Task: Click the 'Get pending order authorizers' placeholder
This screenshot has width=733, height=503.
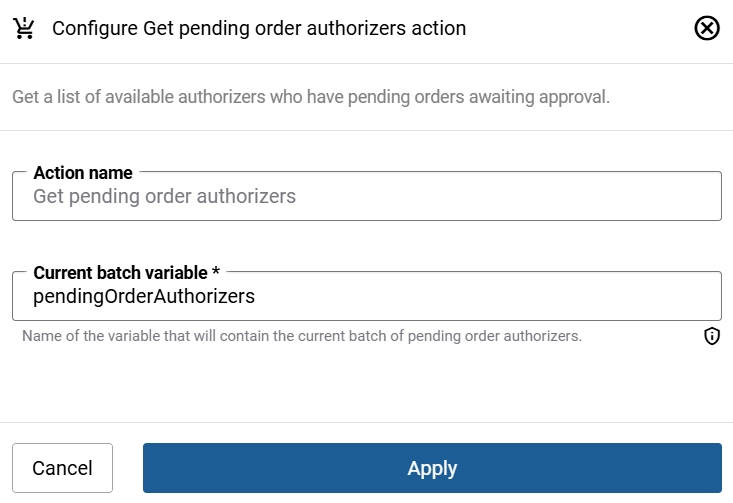Action: pyautogui.click(x=164, y=196)
